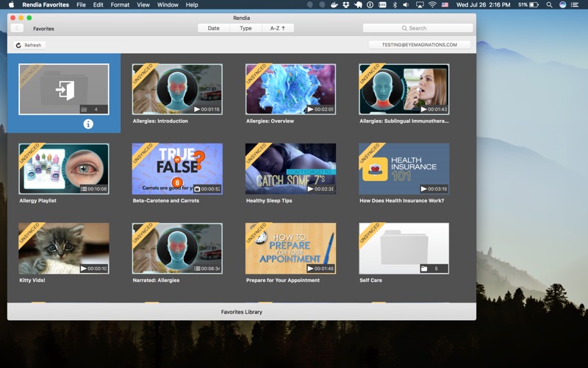Screen dimensions: 588x368
Task: Open Allergies: Overview video thumbnail
Action: coord(290,89)
